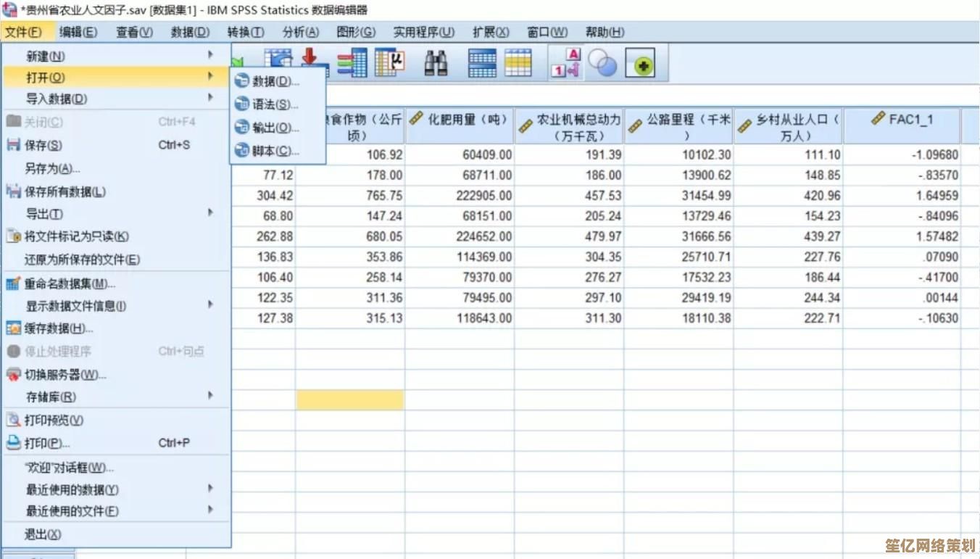
Task: Expand the 最近使用的文件(F) submenu
Action: click(x=210, y=512)
